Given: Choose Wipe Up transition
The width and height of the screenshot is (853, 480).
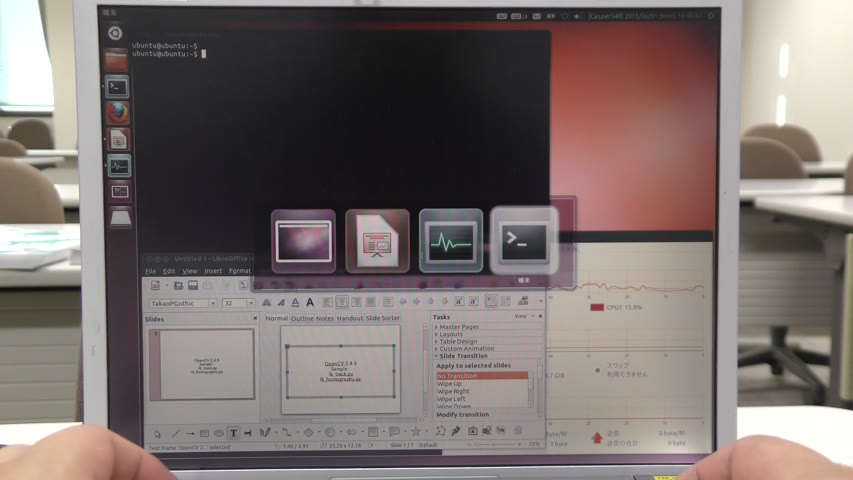Looking at the screenshot, I should (x=449, y=384).
